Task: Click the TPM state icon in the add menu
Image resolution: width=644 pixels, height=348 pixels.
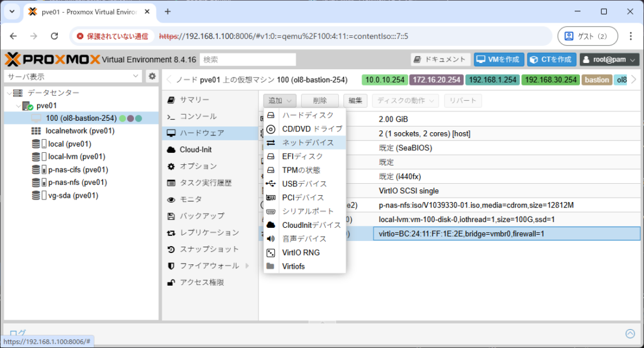Action: pyautogui.click(x=270, y=170)
